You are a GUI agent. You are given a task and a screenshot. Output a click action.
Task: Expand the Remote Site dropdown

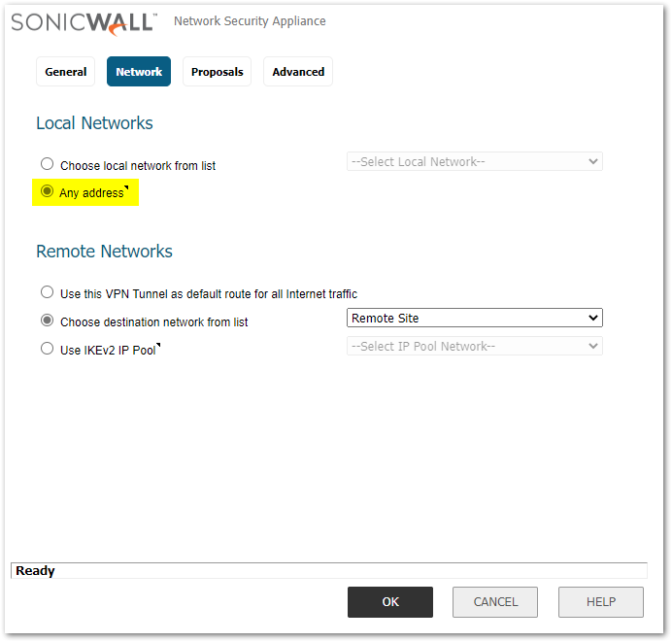[x=474, y=318]
